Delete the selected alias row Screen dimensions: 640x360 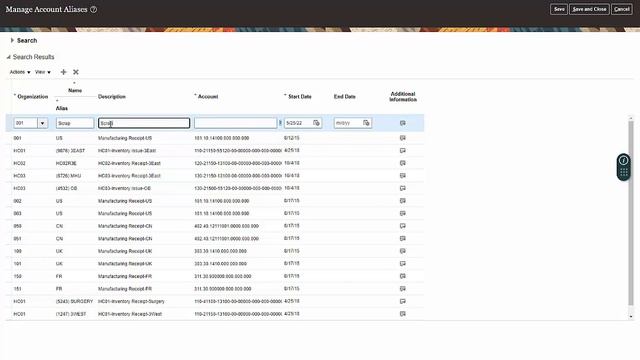coord(76,72)
